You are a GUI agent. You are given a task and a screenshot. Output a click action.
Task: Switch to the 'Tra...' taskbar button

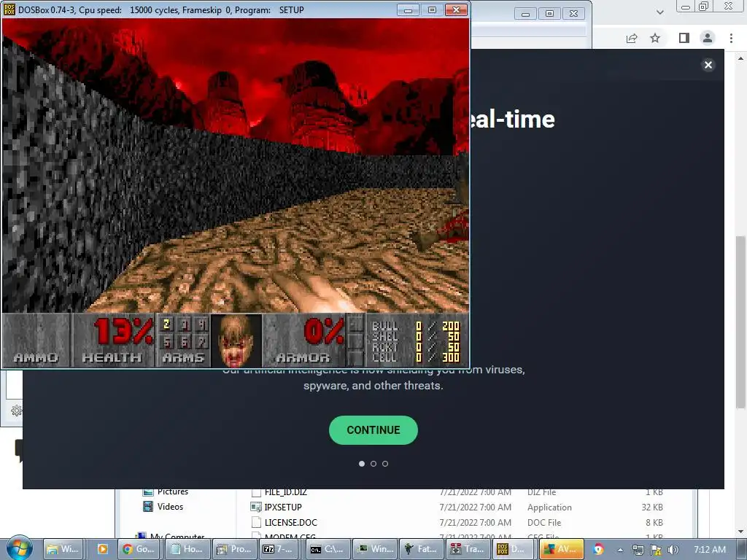[468, 549]
